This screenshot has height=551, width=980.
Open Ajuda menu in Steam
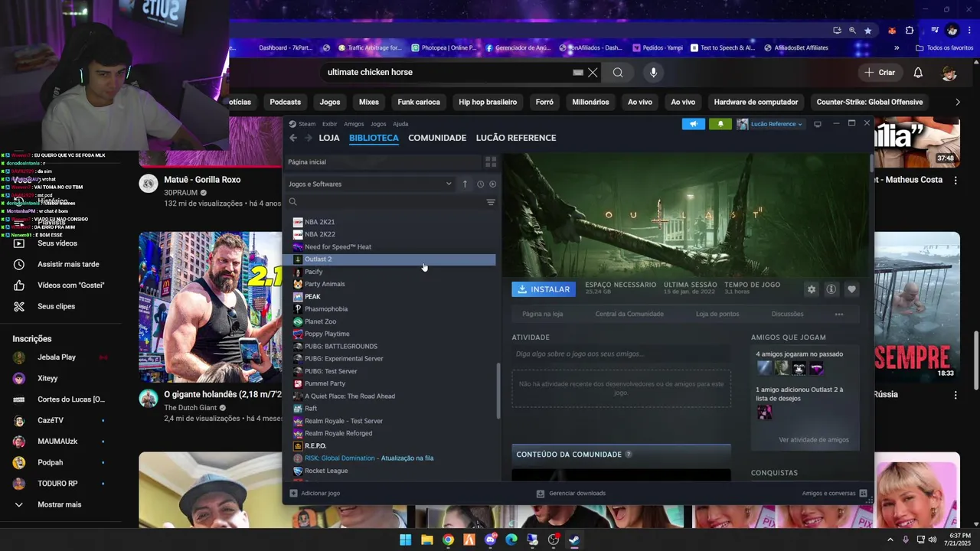(400, 124)
